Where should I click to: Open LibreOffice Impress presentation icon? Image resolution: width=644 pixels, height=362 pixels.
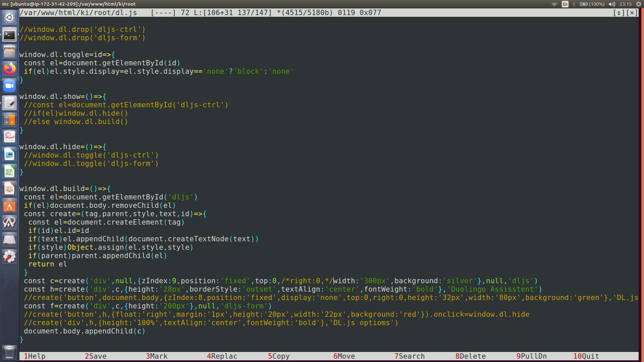[x=9, y=189]
